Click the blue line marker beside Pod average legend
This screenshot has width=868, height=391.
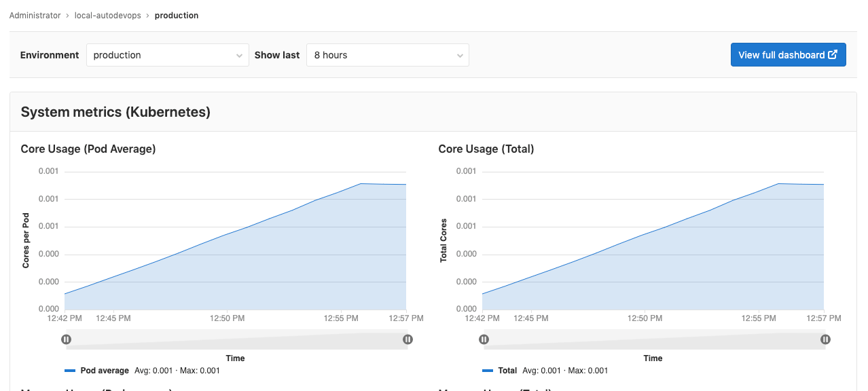coord(70,370)
